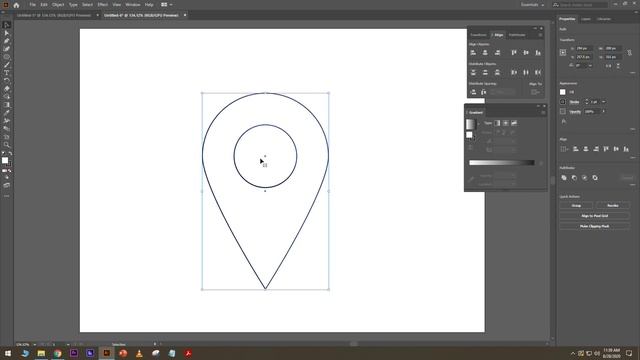Click Align to Pixel Grid button
640x360 pixels.
coord(594,216)
